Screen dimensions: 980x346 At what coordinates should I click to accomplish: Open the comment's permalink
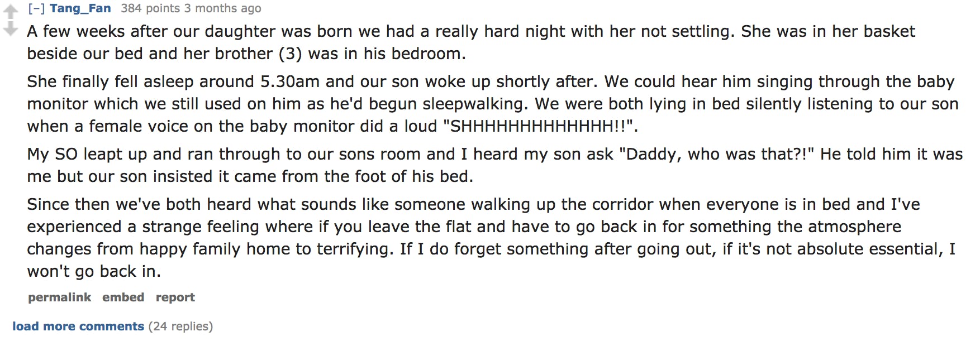click(60, 297)
